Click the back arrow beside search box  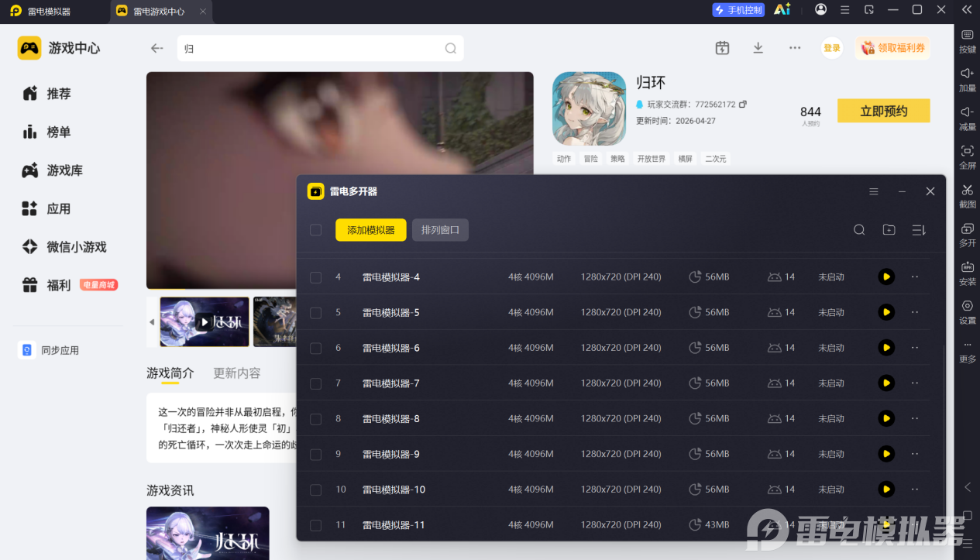tap(157, 48)
